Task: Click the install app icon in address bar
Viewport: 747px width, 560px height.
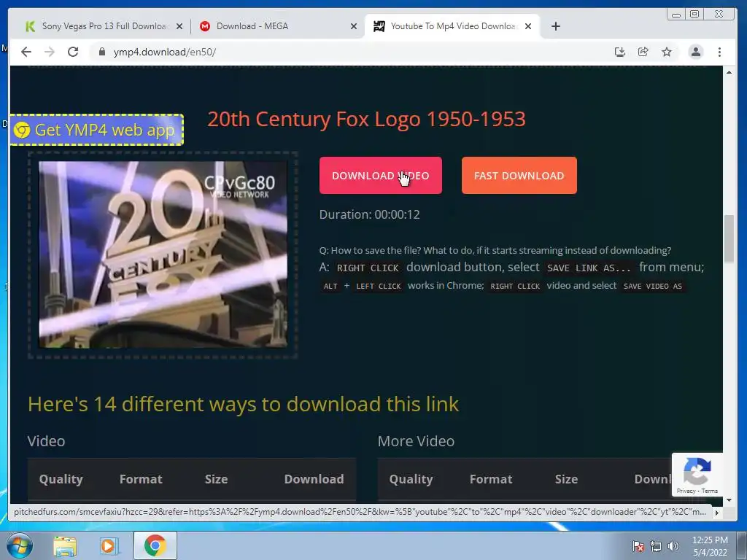Action: (x=620, y=52)
